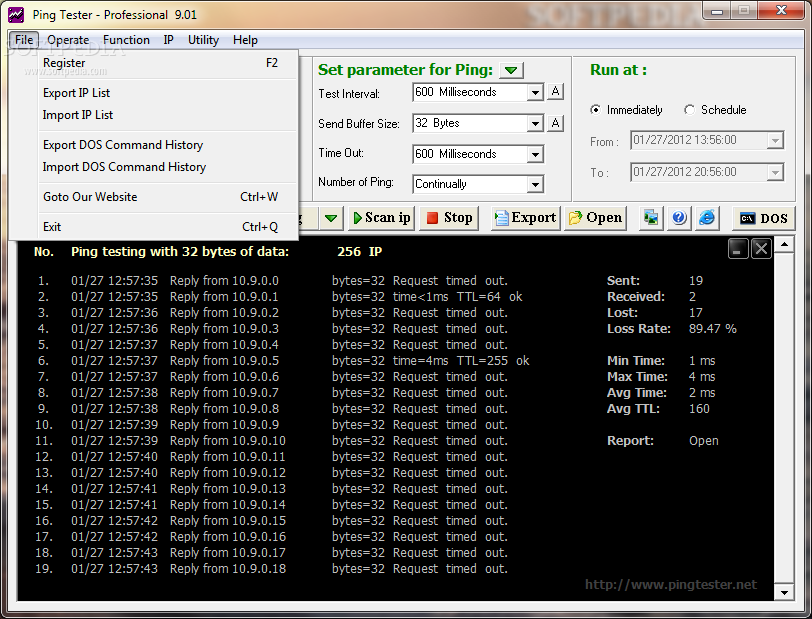The image size is (812, 619).
Task: Click the Loss Rate value 89.47 %
Action: [713, 329]
